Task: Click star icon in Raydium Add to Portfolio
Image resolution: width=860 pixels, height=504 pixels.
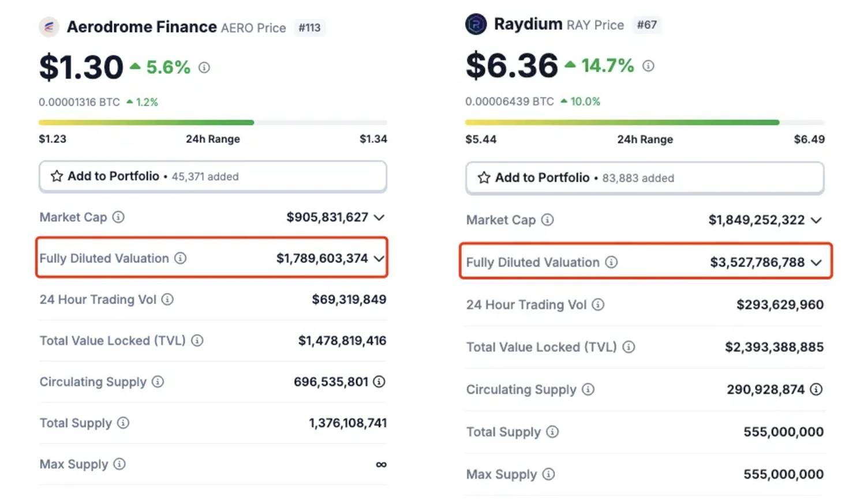Action: click(484, 178)
